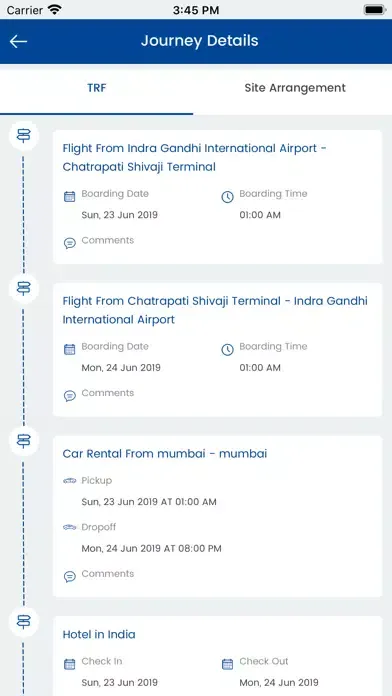Click the Check Out calendar icon in the Hotel card
Screen dimensions: 392x696
pos(227,664)
